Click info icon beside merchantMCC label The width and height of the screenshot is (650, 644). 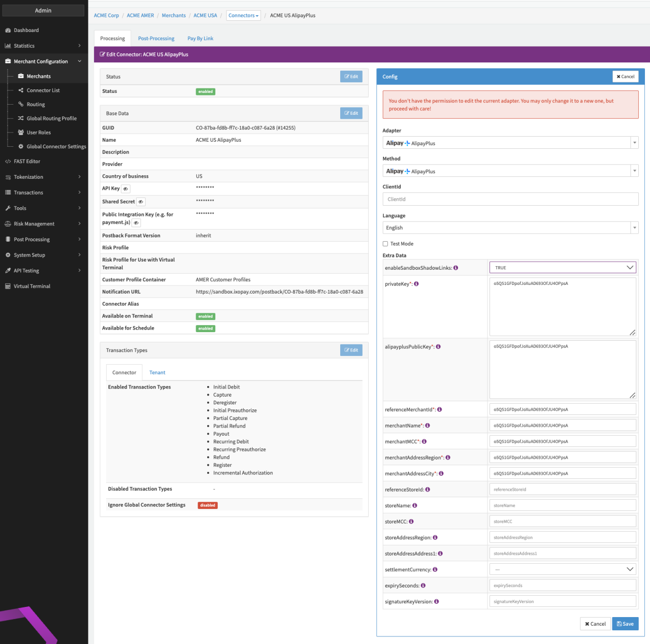click(424, 442)
